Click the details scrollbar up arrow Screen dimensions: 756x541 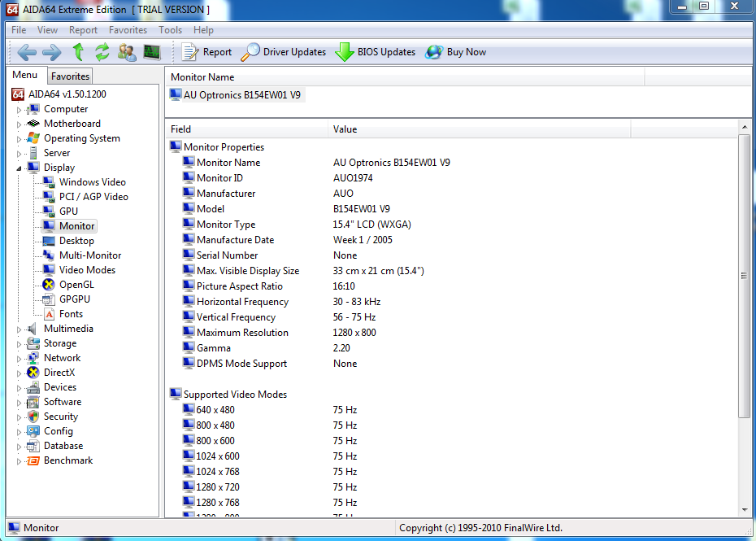click(x=745, y=128)
